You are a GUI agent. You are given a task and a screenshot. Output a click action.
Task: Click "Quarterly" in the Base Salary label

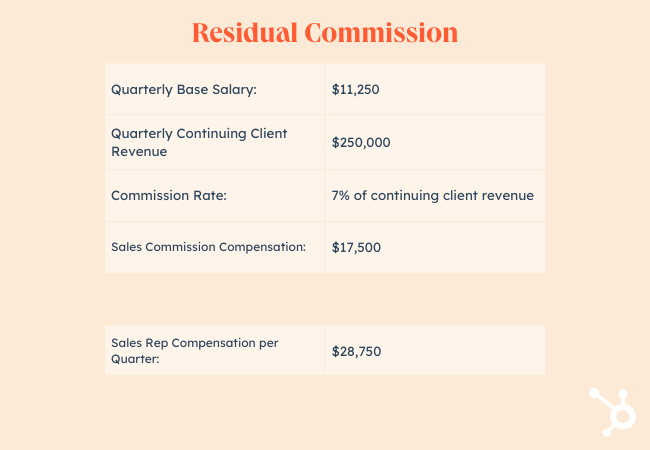[x=142, y=89]
